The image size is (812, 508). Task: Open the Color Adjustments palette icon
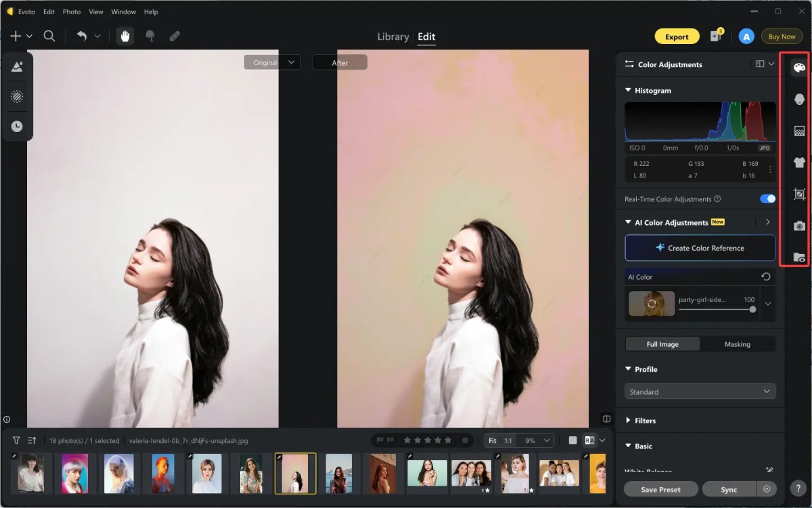click(x=798, y=67)
